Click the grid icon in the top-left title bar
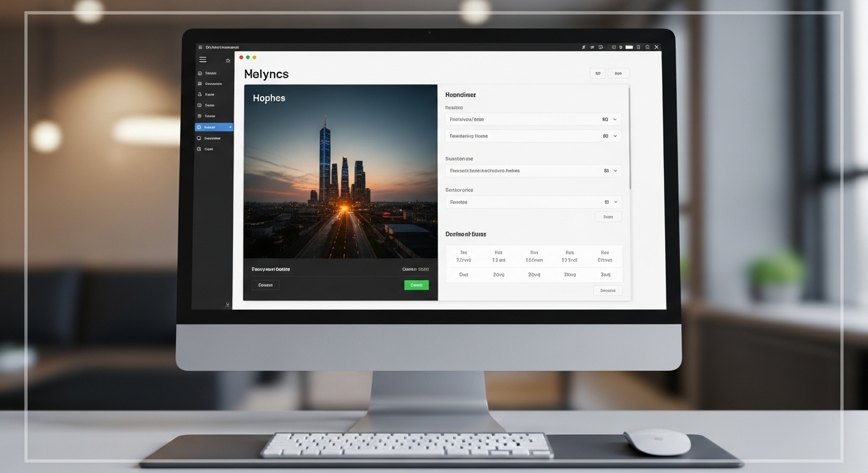 coord(200,47)
